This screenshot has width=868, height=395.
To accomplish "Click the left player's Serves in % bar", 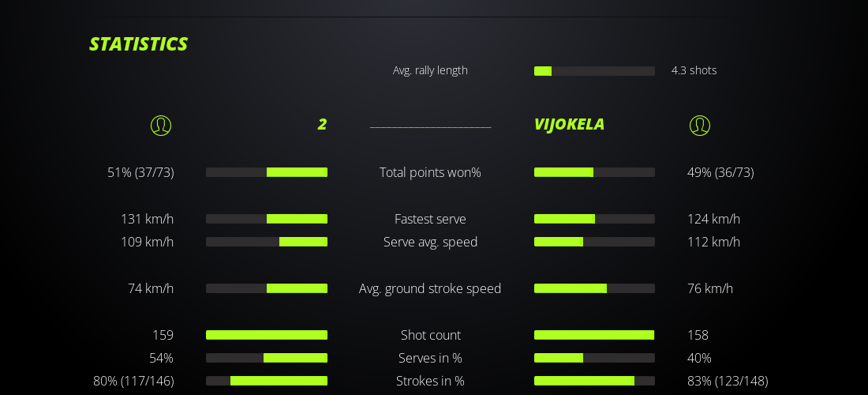I will 267,358.
